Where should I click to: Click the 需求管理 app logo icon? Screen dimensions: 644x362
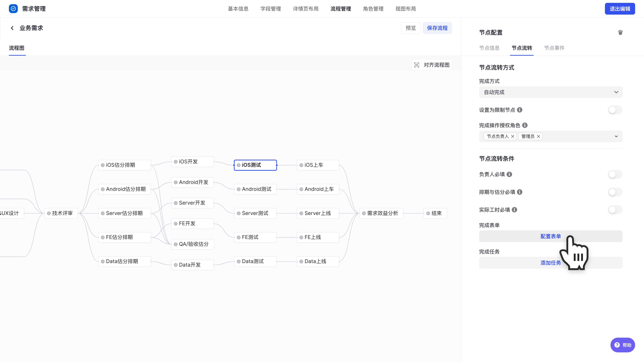click(x=13, y=9)
